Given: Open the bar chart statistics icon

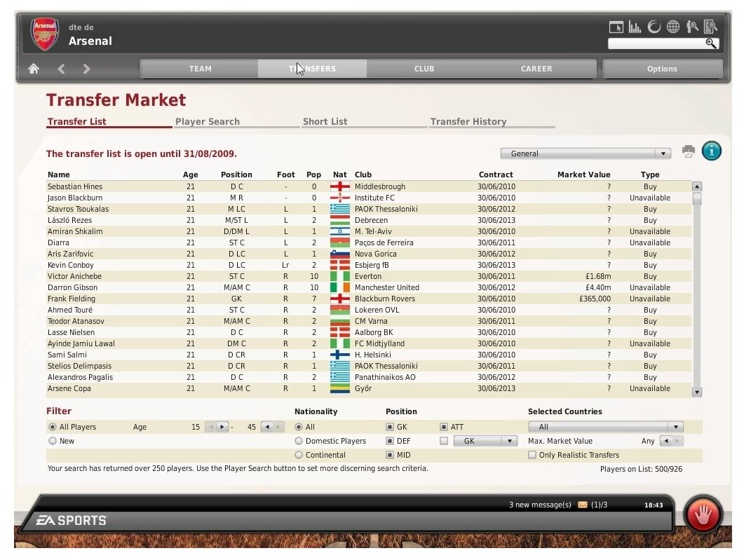Looking at the screenshot, I should (x=635, y=27).
